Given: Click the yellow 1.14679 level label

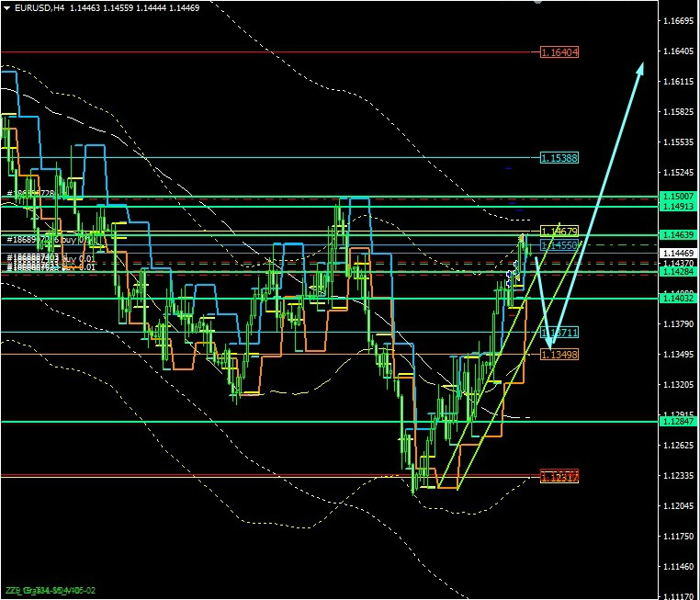Looking at the screenshot, I should [x=559, y=231].
